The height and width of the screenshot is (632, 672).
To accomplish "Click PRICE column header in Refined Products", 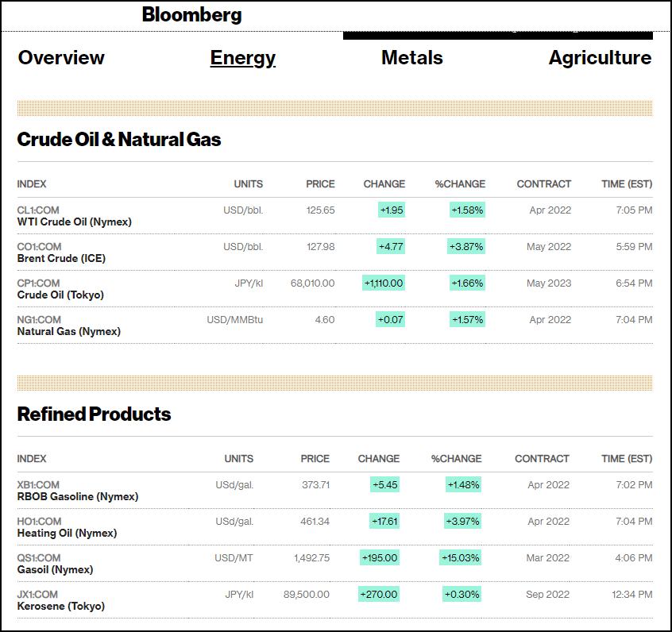I will (x=315, y=459).
